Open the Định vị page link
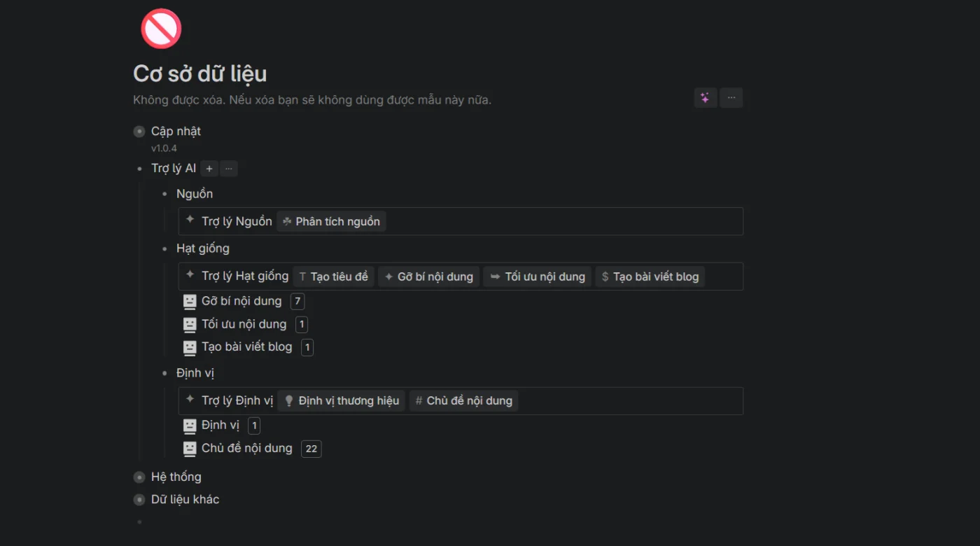The width and height of the screenshot is (980, 546). (x=220, y=425)
